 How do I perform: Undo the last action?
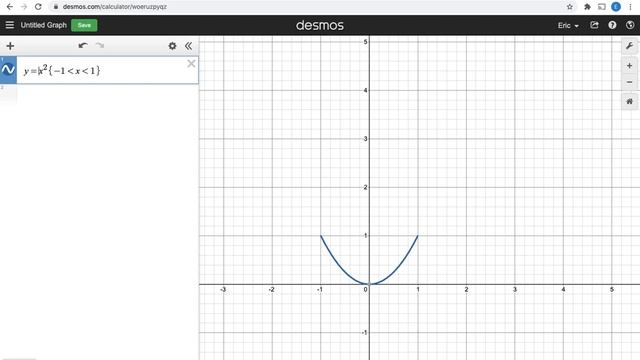click(x=83, y=45)
